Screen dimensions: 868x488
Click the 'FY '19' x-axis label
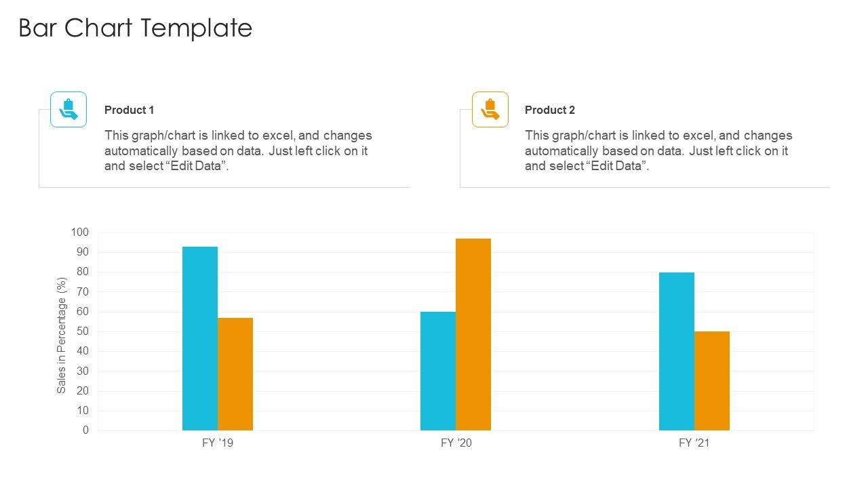pos(218,443)
